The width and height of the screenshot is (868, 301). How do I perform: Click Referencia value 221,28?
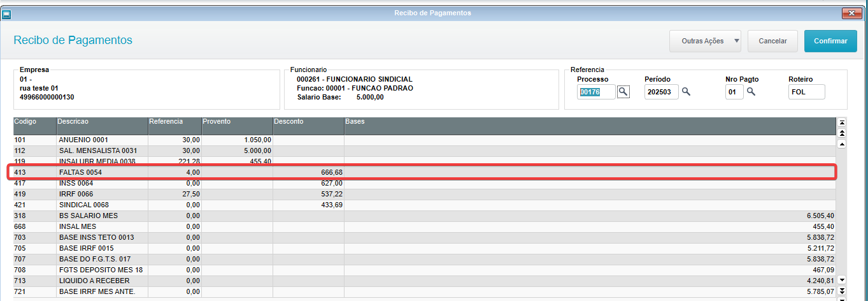(x=189, y=161)
